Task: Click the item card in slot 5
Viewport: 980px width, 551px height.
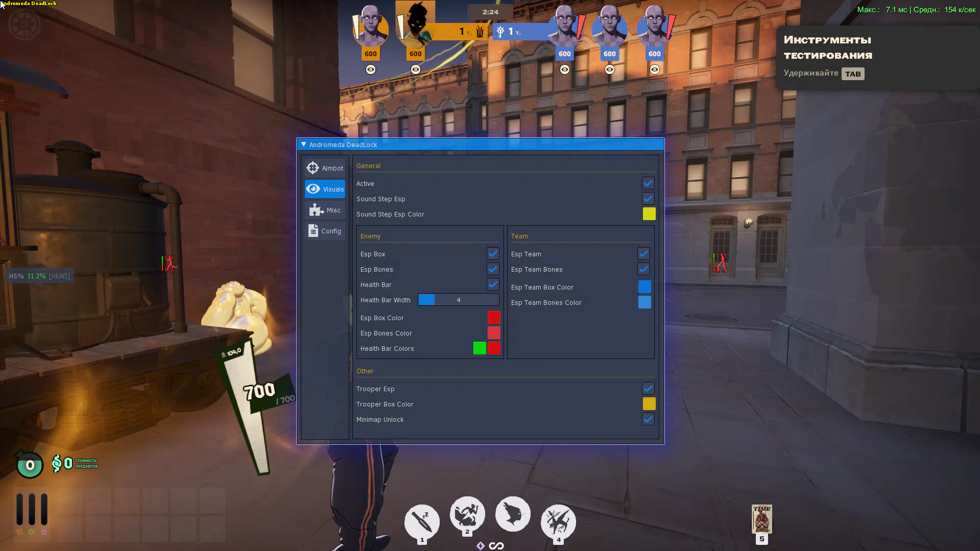Action: point(761,519)
